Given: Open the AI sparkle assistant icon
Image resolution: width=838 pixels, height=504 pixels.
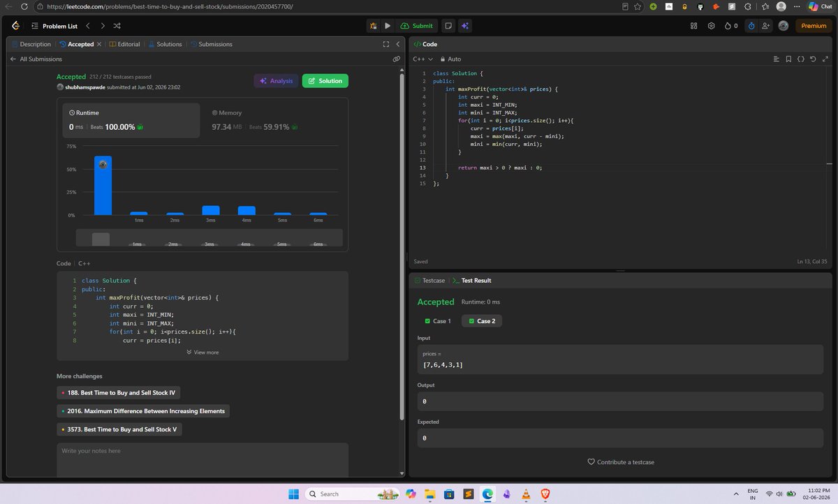Looking at the screenshot, I should [464, 26].
